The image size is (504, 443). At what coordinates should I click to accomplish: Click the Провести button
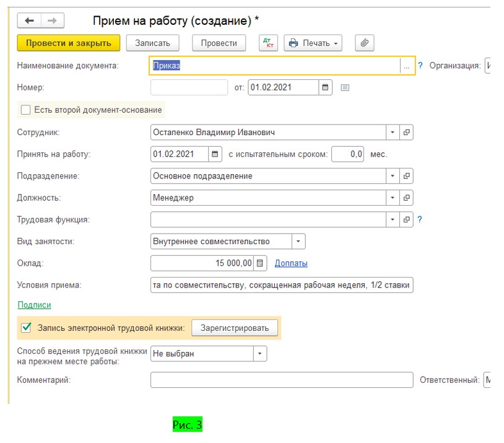point(219,43)
